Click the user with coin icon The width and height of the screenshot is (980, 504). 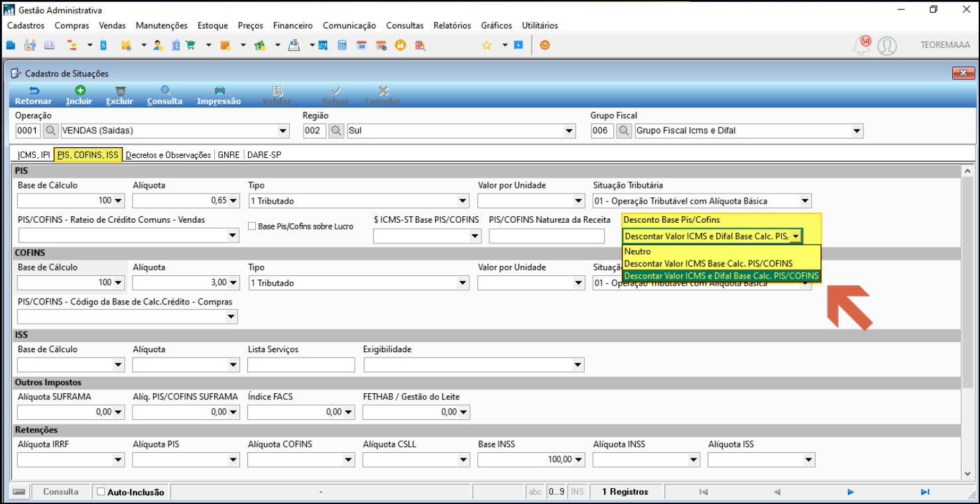158,45
